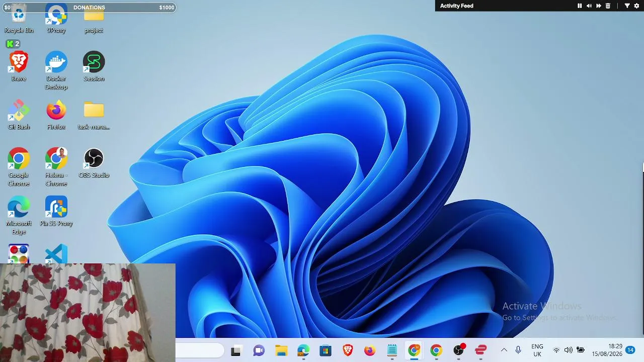The height and width of the screenshot is (362, 644).
Task: Mute Activity Feed alert sounds
Action: (589, 6)
